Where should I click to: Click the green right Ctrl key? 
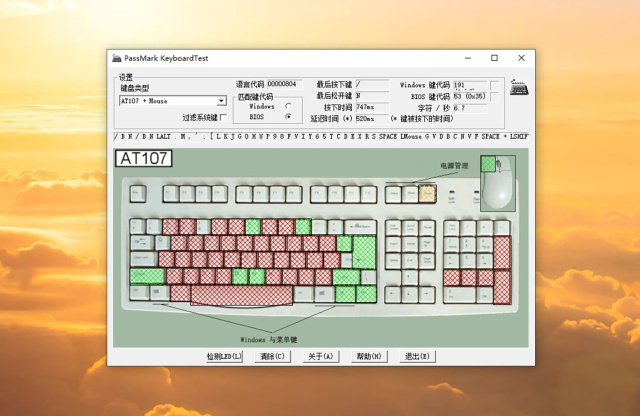(366, 293)
